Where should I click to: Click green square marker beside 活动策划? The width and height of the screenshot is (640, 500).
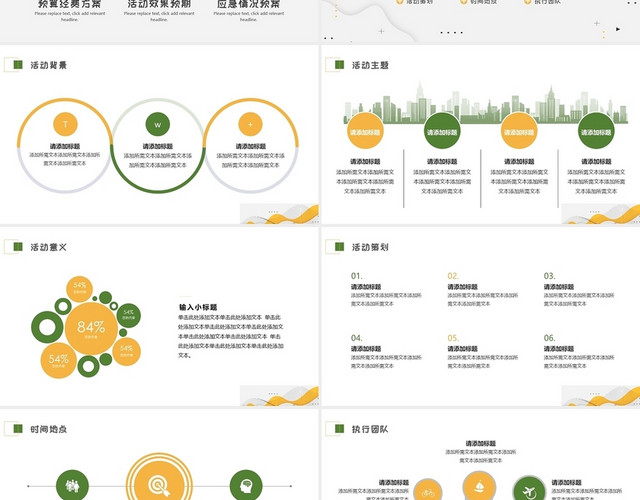click(x=340, y=247)
